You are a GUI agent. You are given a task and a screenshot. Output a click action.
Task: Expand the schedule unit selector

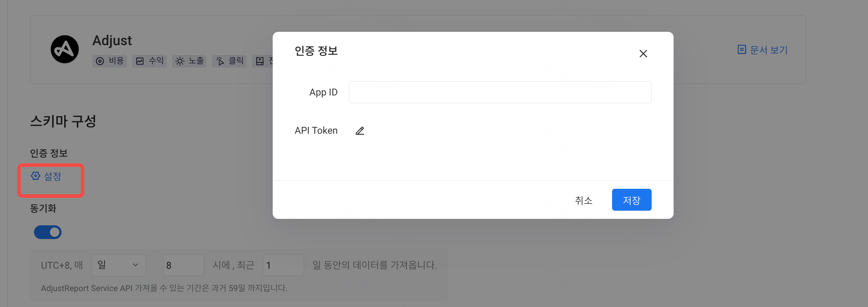118,265
